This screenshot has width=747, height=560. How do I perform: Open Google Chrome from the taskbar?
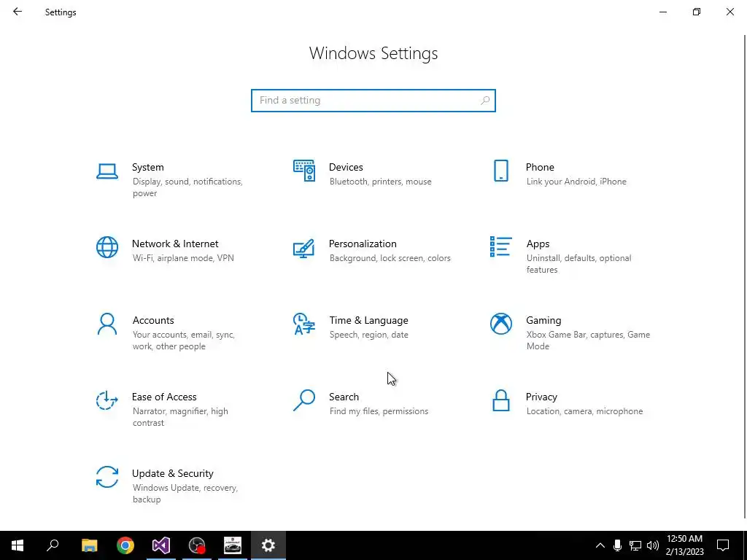pos(125,545)
